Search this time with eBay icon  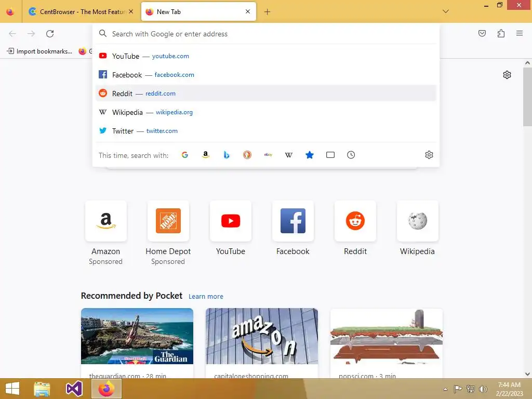[268, 155]
